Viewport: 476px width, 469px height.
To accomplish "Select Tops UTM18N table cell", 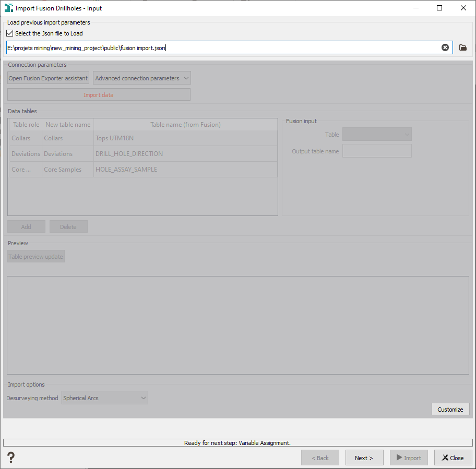I will pos(185,138).
